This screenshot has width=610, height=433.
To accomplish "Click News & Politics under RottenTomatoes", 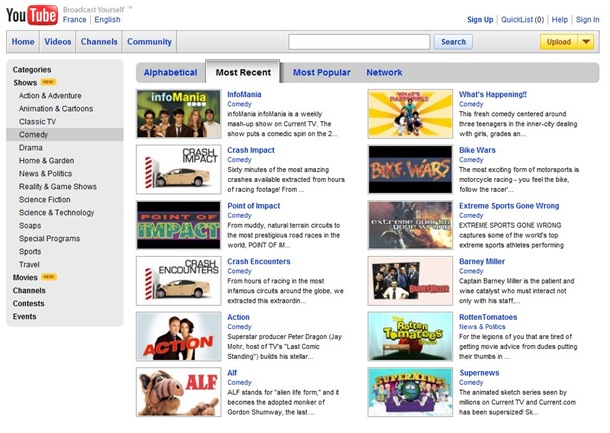I will [x=482, y=327].
